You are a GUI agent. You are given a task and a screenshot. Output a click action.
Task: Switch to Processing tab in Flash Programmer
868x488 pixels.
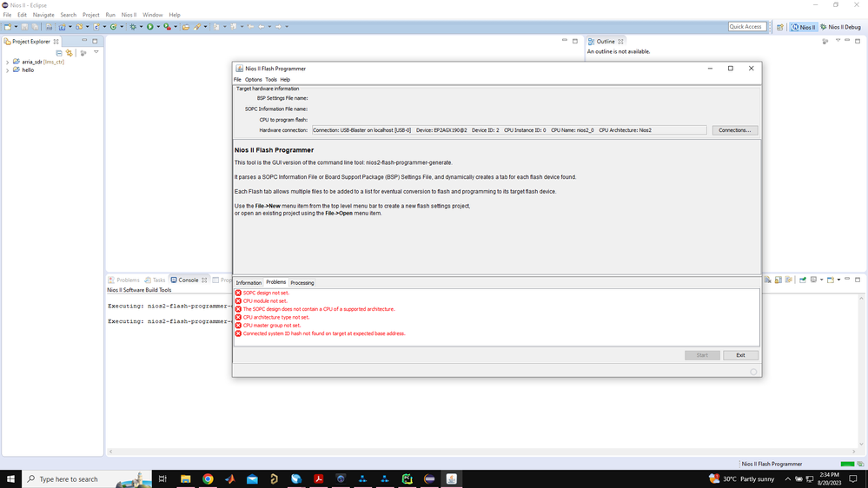pos(302,283)
